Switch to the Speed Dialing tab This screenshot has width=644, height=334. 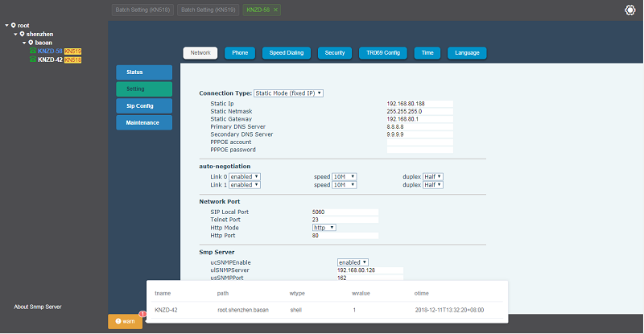pyautogui.click(x=286, y=53)
